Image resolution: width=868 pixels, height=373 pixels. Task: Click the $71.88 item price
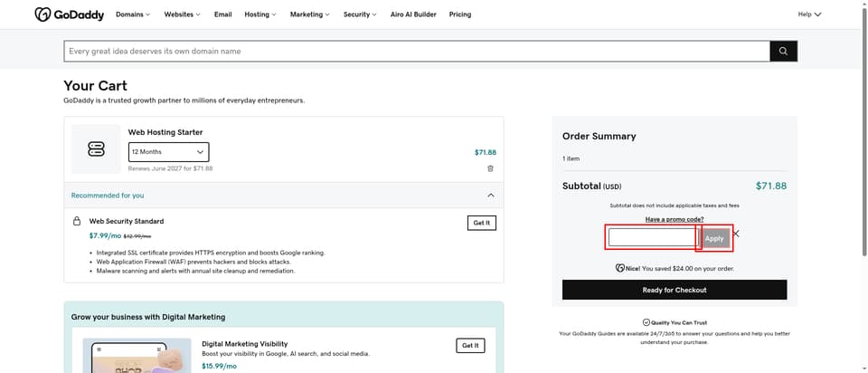pos(485,152)
